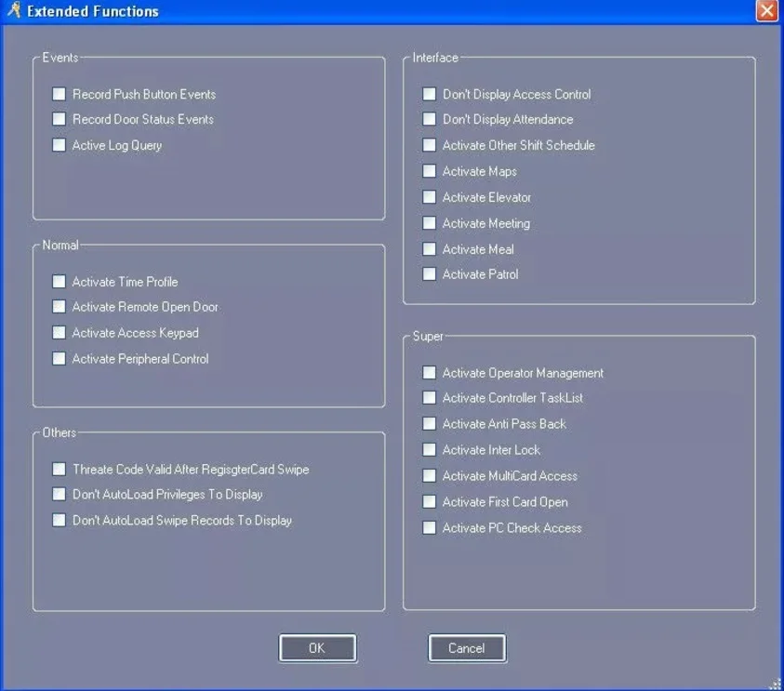The image size is (784, 691).
Task: Enable Activate Operator Management
Action: click(429, 373)
